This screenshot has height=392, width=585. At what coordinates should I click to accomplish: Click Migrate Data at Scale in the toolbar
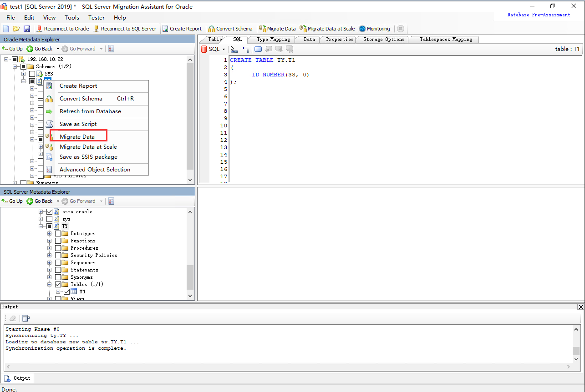pos(327,29)
